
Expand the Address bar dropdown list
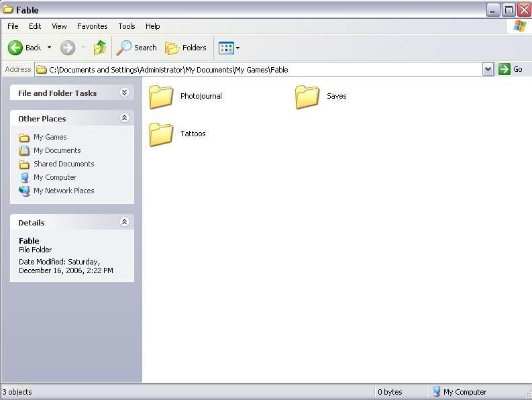pos(488,69)
